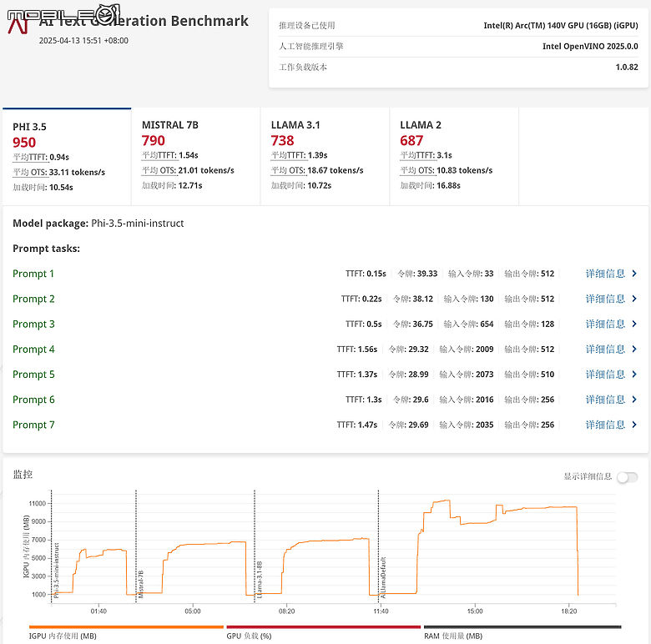Switch to the LLAMA 2 tab
The height and width of the screenshot is (644, 651).
click(454, 157)
